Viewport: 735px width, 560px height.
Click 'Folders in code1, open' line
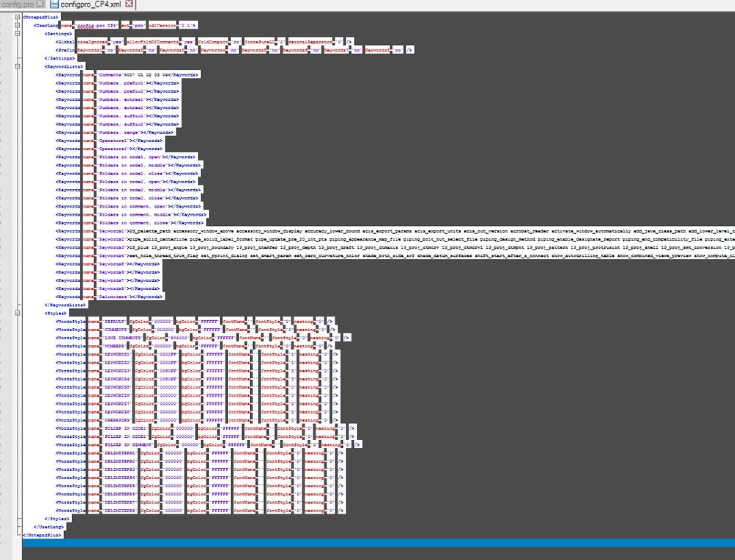[x=126, y=157]
